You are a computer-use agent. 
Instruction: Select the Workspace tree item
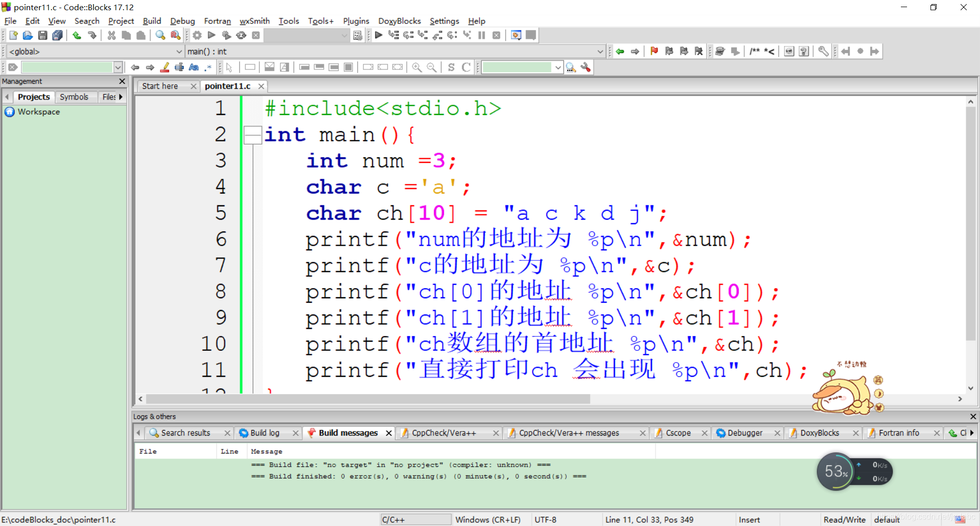click(38, 111)
